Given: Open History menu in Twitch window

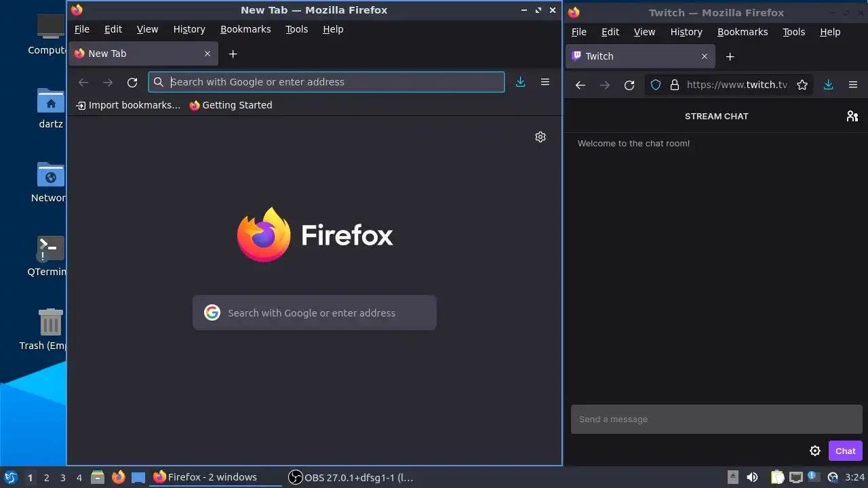Looking at the screenshot, I should coord(686,32).
